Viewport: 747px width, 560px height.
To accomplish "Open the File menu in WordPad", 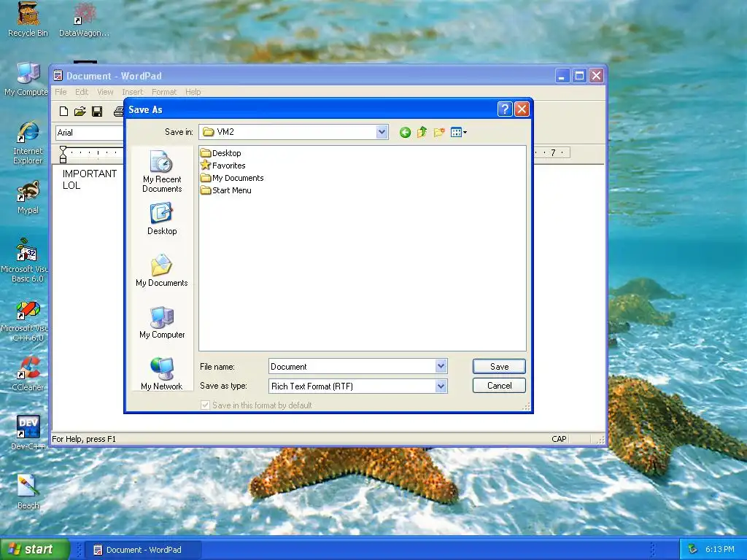I will tap(61, 92).
